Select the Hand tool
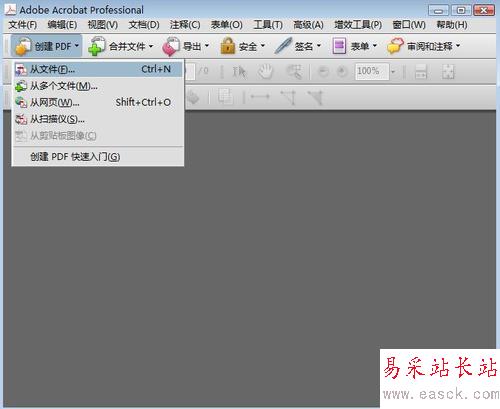The height and width of the screenshot is (409, 500). pos(265,72)
